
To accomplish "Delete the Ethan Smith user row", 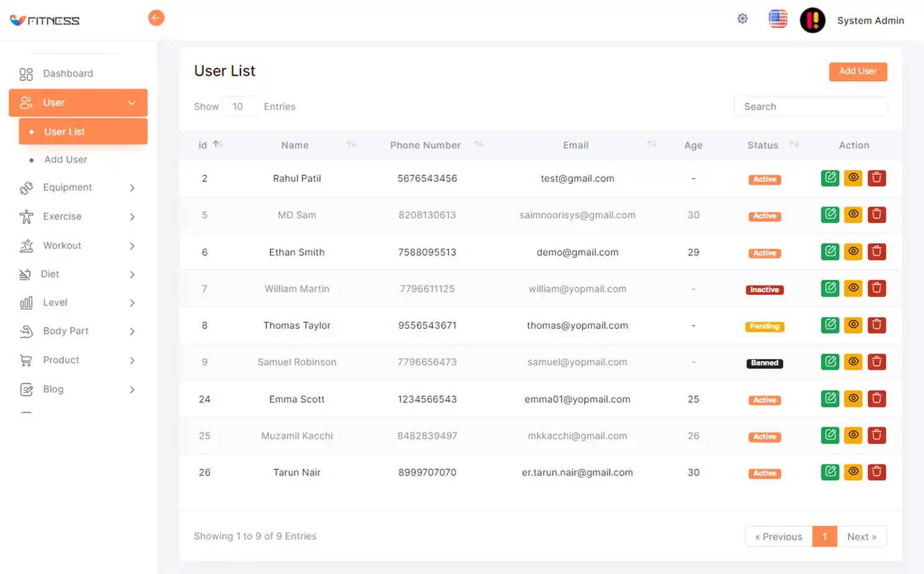I will pos(876,252).
